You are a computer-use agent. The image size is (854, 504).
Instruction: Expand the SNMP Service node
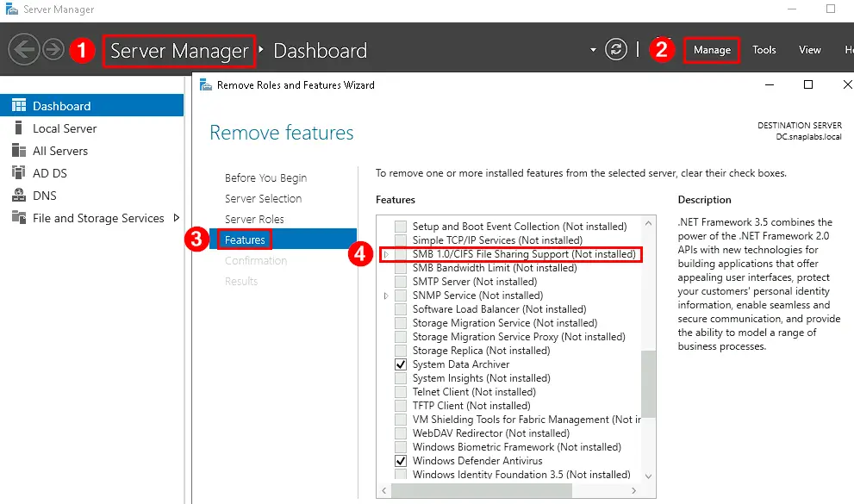pyautogui.click(x=386, y=296)
